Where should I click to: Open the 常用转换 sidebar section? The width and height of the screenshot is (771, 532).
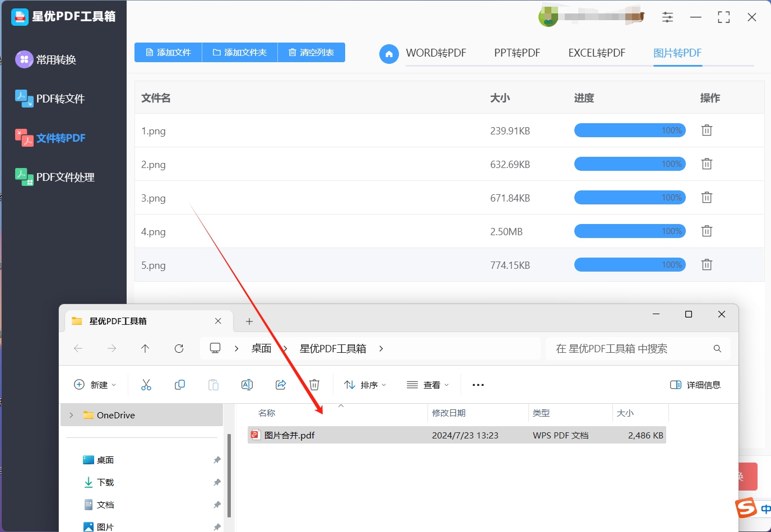pos(46,59)
